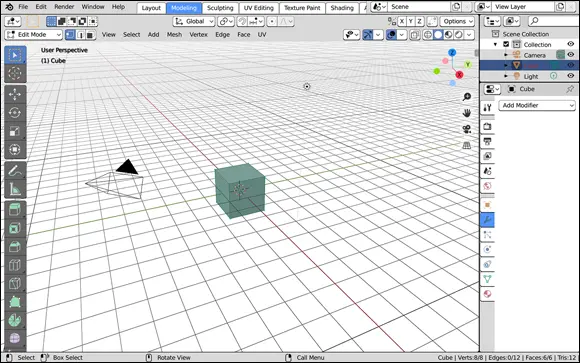Open the Add Modifier dropdown
This screenshot has width=580, height=363.
coord(537,105)
